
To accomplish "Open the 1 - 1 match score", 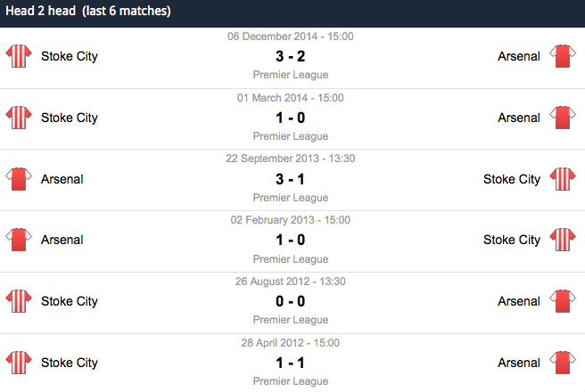I will tap(290, 363).
